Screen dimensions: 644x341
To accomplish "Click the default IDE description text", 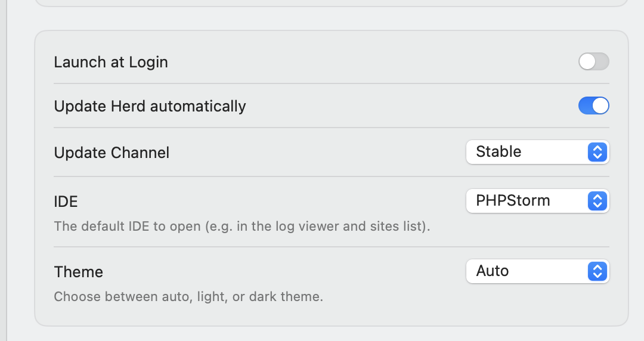I will coord(241,227).
